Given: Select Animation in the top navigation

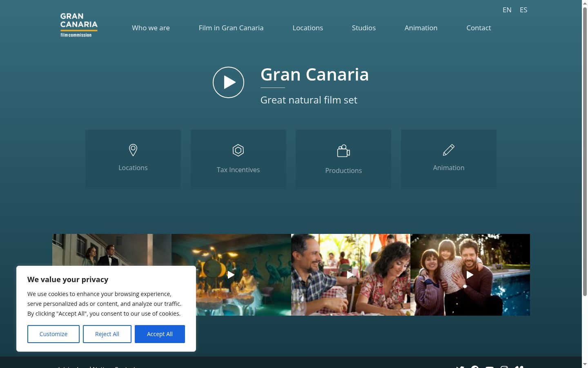Looking at the screenshot, I should point(421,28).
